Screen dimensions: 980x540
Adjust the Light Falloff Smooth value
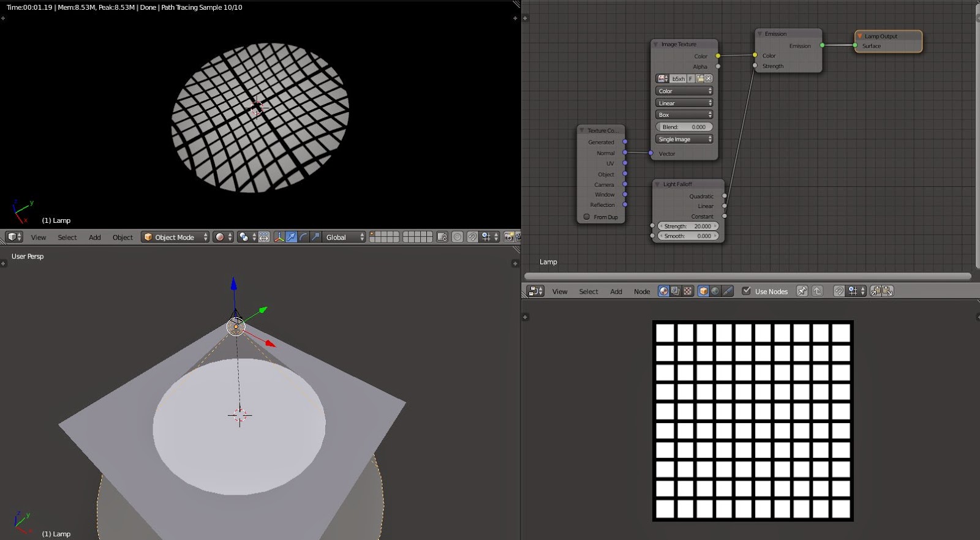tap(688, 236)
